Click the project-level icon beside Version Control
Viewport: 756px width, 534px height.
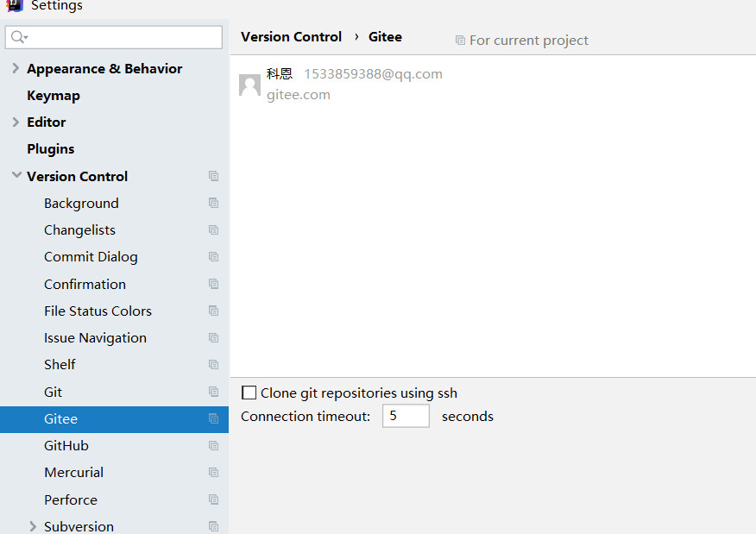click(213, 176)
